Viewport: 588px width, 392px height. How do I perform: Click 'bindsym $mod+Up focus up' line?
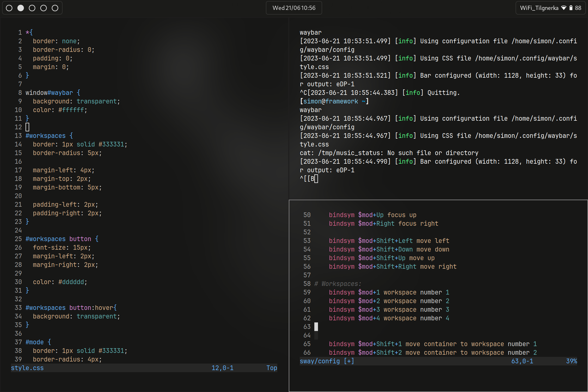[x=373, y=215]
